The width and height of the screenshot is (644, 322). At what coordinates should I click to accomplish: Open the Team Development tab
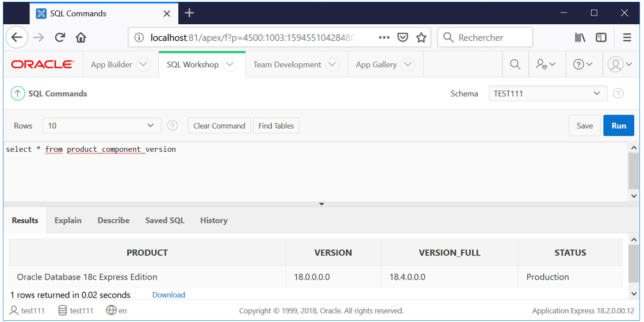pyautogui.click(x=287, y=64)
